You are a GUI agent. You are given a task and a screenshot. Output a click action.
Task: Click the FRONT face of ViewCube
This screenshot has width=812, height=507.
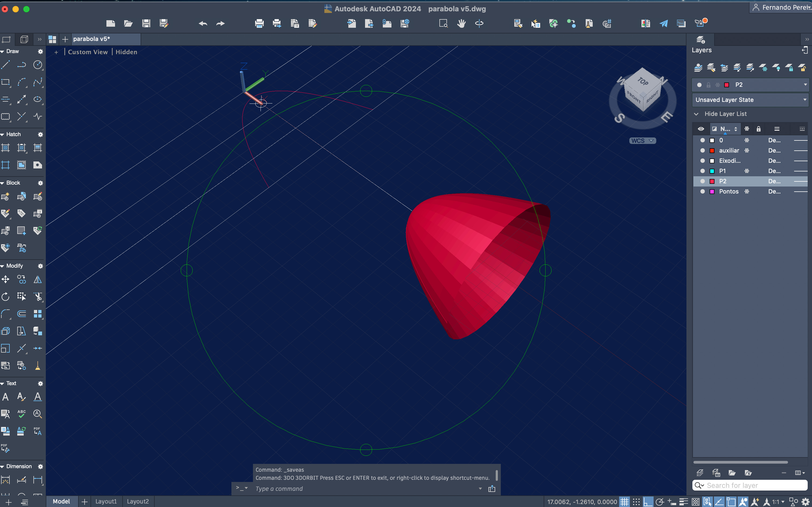[x=633, y=98]
